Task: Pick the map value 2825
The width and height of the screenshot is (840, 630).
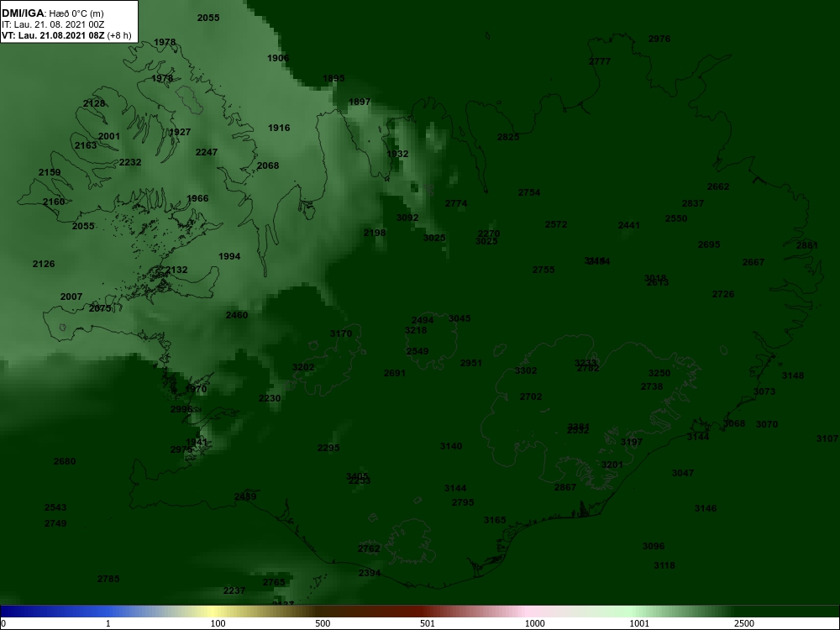Action: click(x=508, y=137)
